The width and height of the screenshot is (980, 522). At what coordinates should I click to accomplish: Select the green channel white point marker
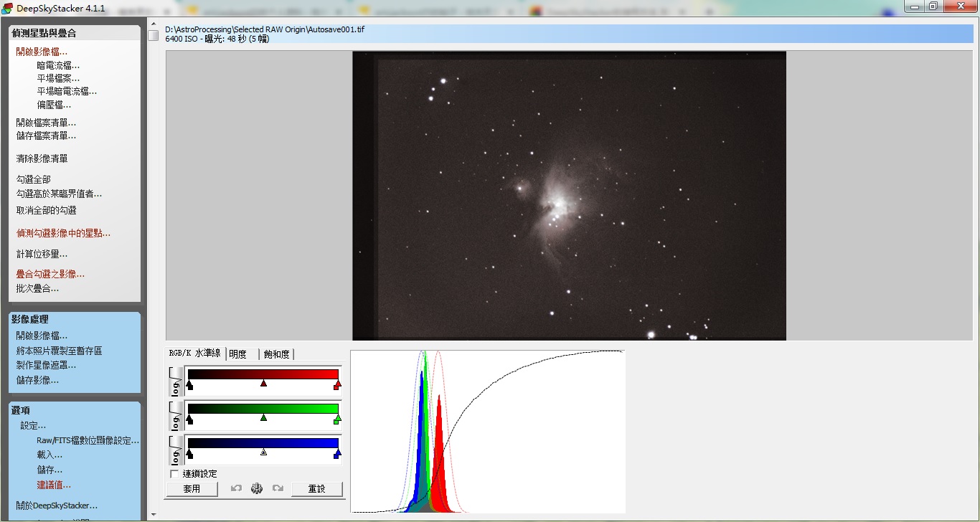pyautogui.click(x=337, y=419)
